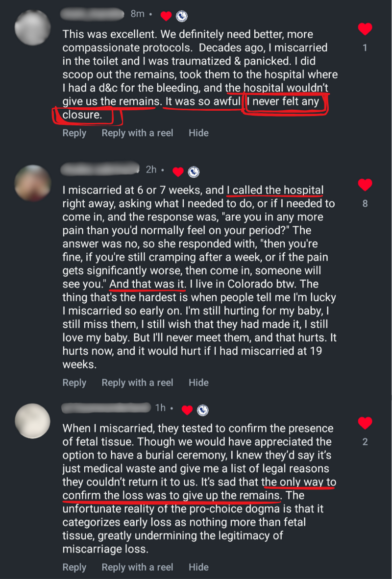Open second commenter's profile picture
The width and height of the screenshot is (392, 579).
pyautogui.click(x=33, y=183)
